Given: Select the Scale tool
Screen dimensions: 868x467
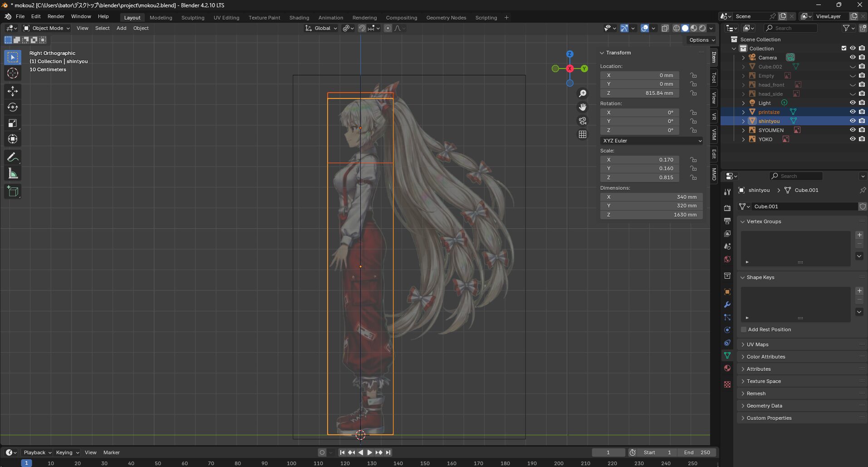Looking at the screenshot, I should pos(13,123).
